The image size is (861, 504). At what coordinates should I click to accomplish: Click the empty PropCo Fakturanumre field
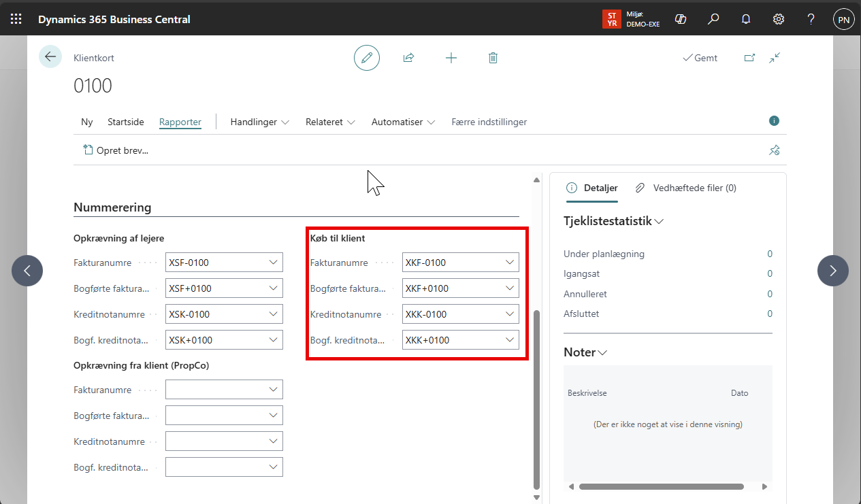(x=217, y=390)
